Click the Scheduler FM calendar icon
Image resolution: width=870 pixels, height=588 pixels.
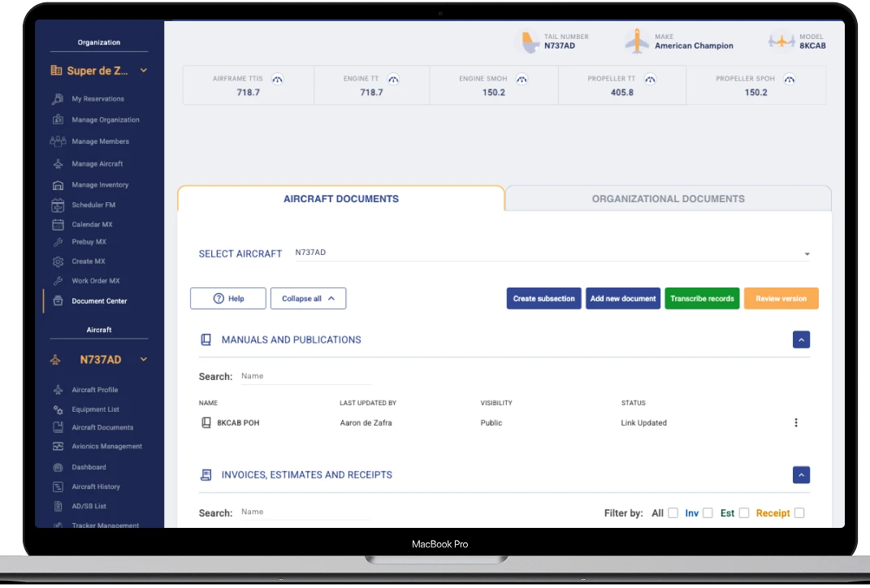pos(58,205)
